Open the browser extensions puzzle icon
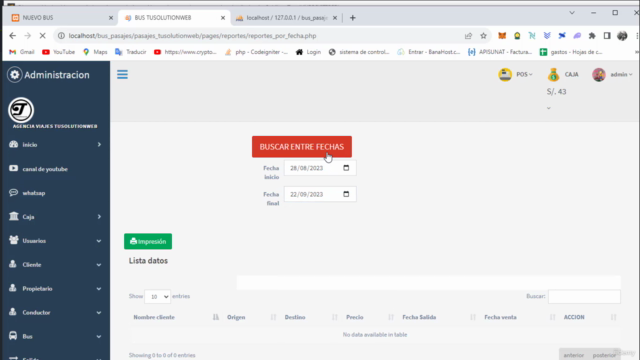640x360 pixels. coord(592,36)
